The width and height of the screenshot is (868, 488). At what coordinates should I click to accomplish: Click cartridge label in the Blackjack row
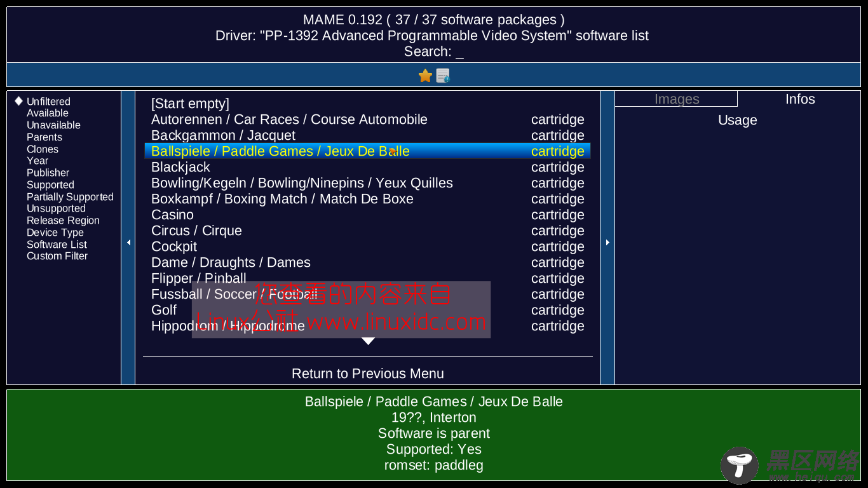[x=558, y=167]
